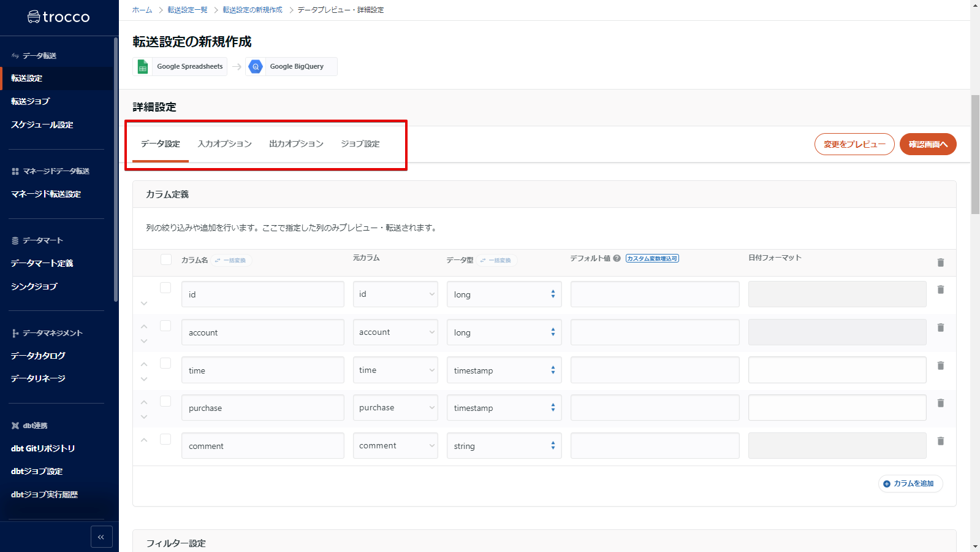Switch to データ設定 tab
The width and height of the screenshot is (980, 552).
pyautogui.click(x=161, y=144)
